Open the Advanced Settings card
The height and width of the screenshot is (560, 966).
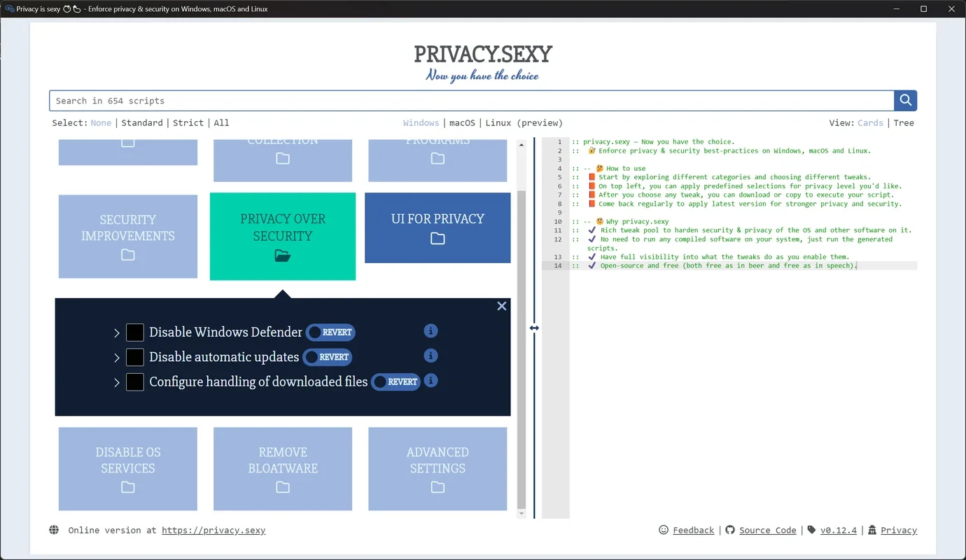[437, 469]
